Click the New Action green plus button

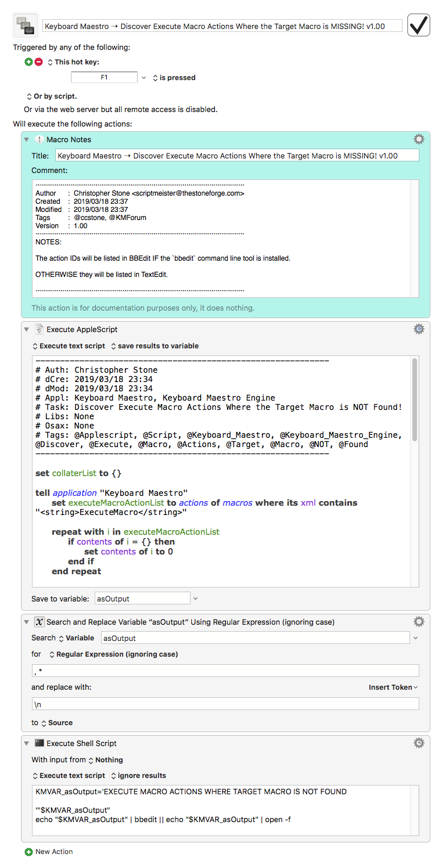click(x=28, y=852)
